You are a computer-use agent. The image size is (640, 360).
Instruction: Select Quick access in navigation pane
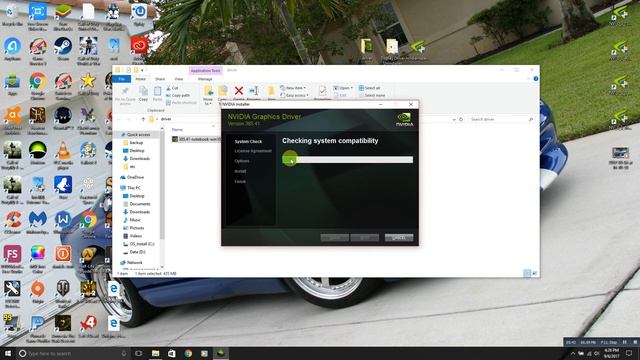click(135, 135)
